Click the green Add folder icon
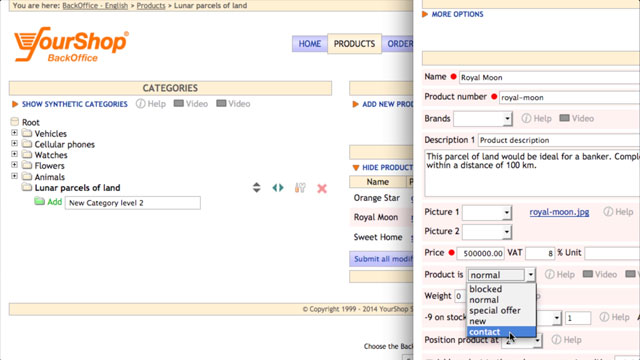This screenshot has width=640, height=360. 39,201
